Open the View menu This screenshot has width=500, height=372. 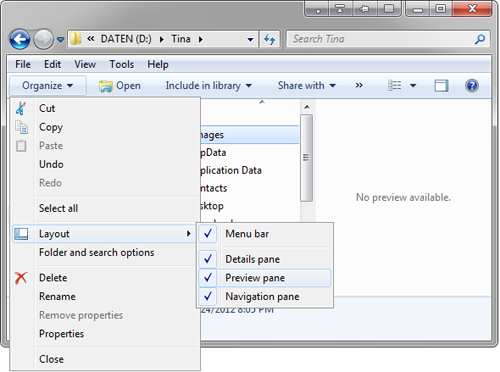tap(85, 64)
